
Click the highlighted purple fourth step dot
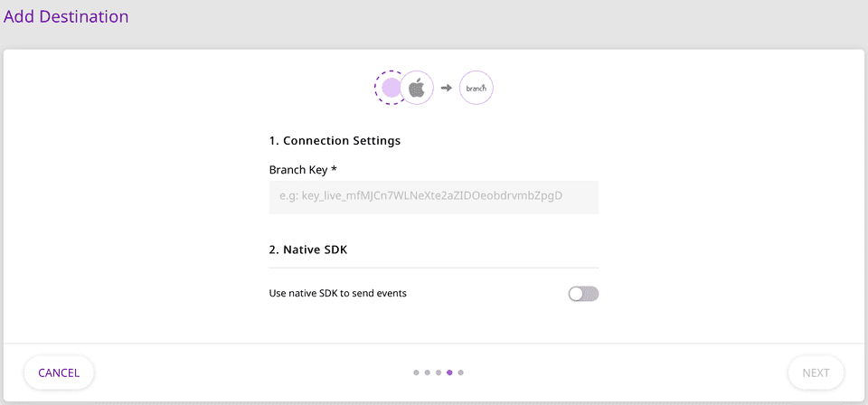[x=449, y=372]
